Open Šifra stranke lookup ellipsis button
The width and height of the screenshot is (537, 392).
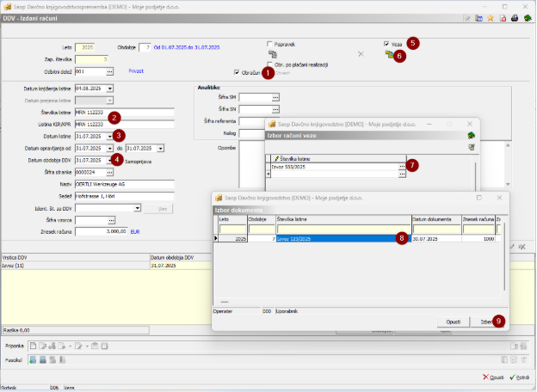pos(109,173)
